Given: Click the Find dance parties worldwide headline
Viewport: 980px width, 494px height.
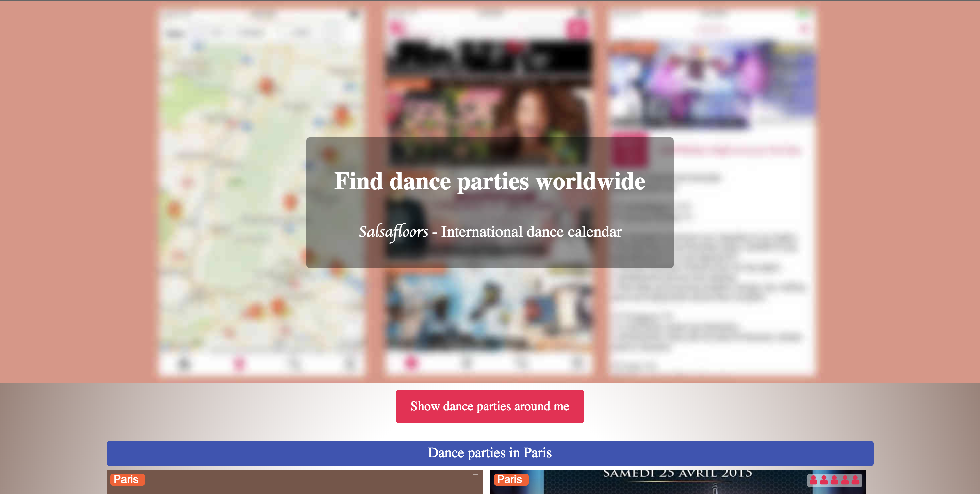Looking at the screenshot, I should coord(490,181).
